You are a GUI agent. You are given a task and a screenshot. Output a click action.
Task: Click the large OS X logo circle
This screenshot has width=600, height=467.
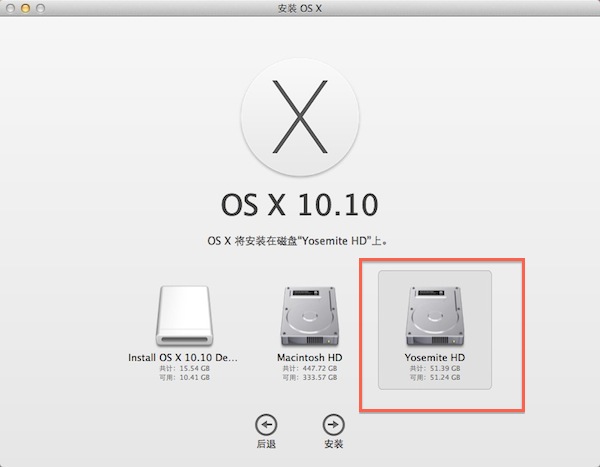(x=300, y=117)
